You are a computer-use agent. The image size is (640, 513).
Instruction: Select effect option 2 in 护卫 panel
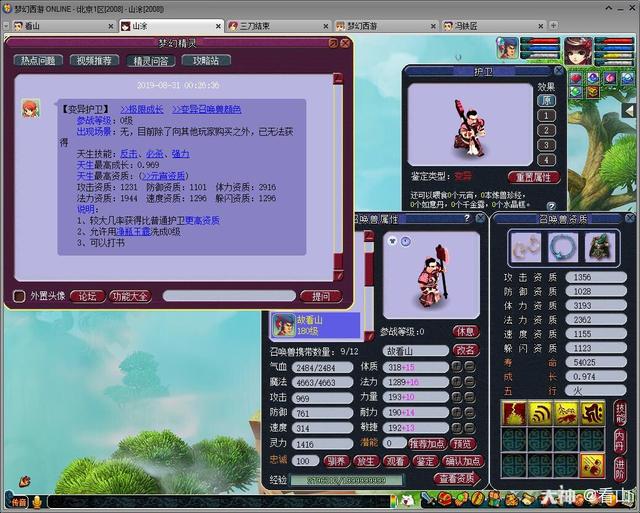(x=546, y=130)
